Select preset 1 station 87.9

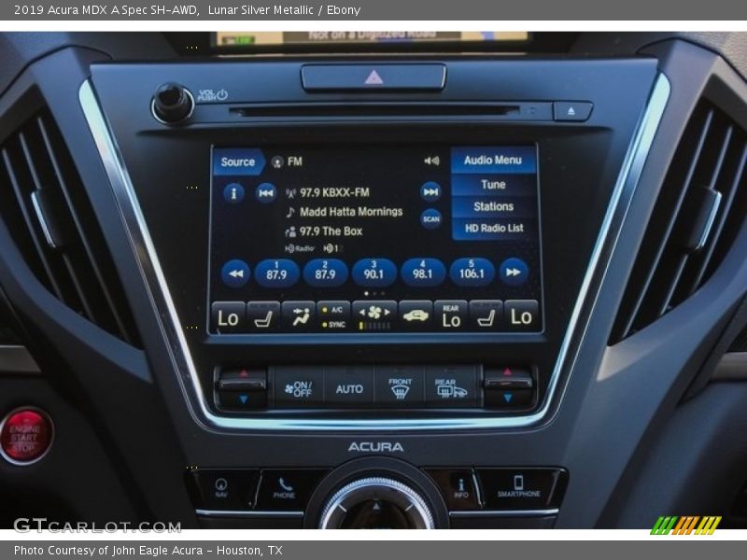point(276,273)
